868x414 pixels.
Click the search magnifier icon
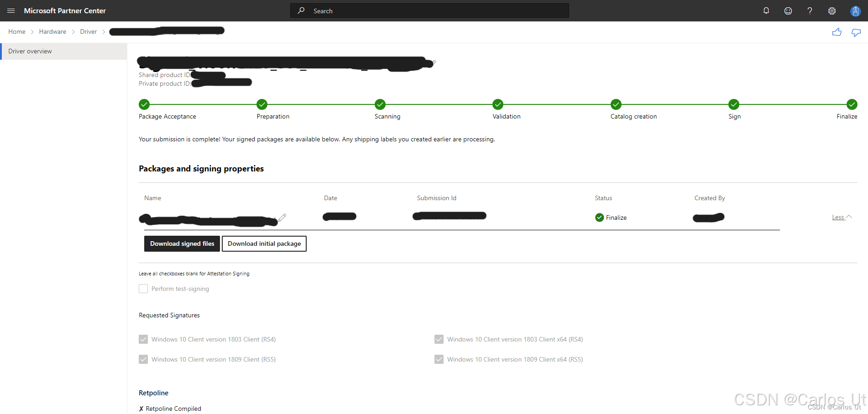(x=301, y=10)
